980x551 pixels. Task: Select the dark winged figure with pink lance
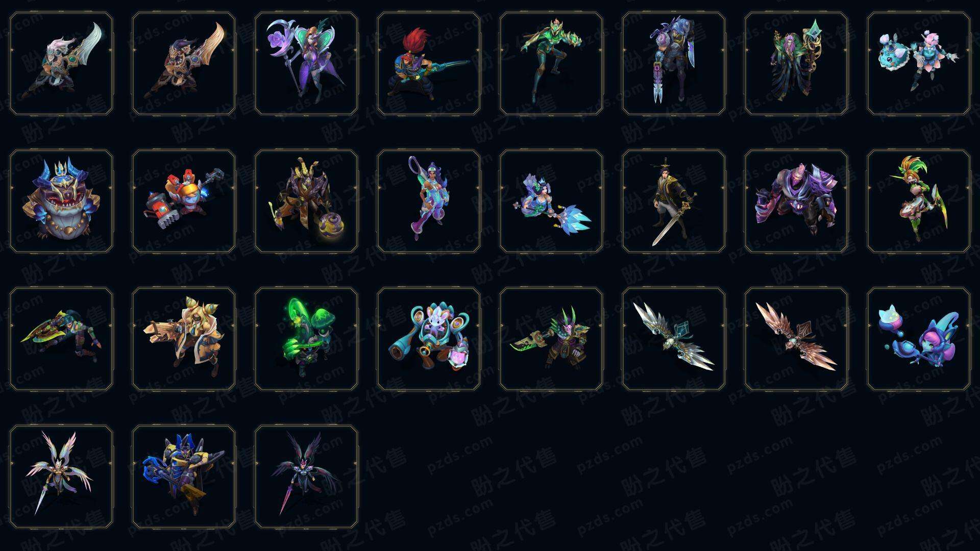coord(306,477)
